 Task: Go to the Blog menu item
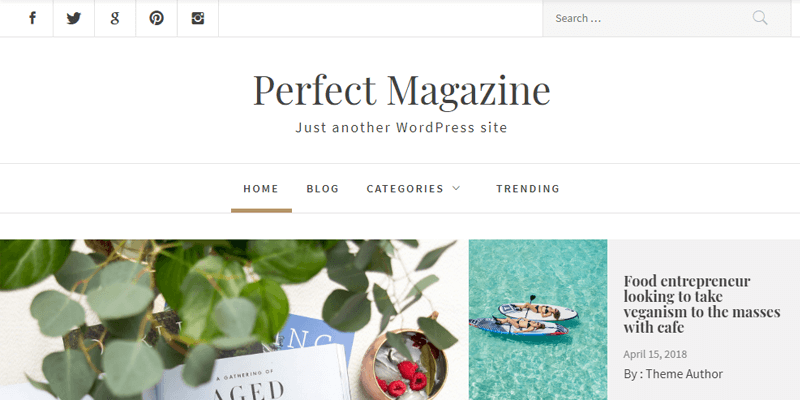point(322,189)
